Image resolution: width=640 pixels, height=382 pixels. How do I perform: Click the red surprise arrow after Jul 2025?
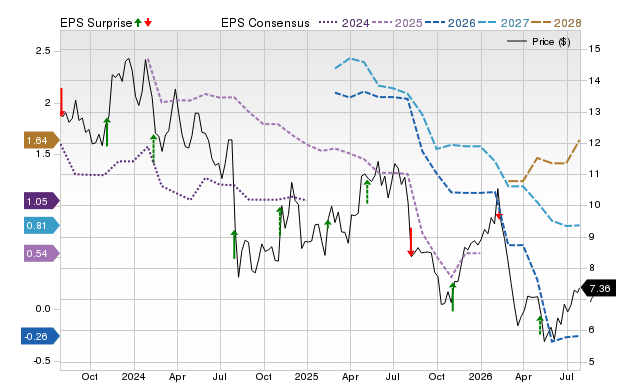(411, 242)
